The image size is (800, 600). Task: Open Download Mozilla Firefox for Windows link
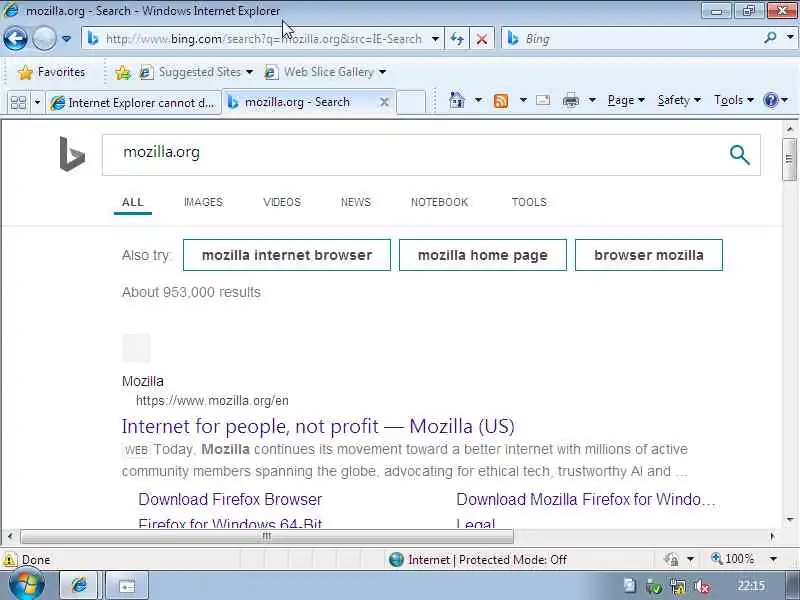(x=586, y=499)
